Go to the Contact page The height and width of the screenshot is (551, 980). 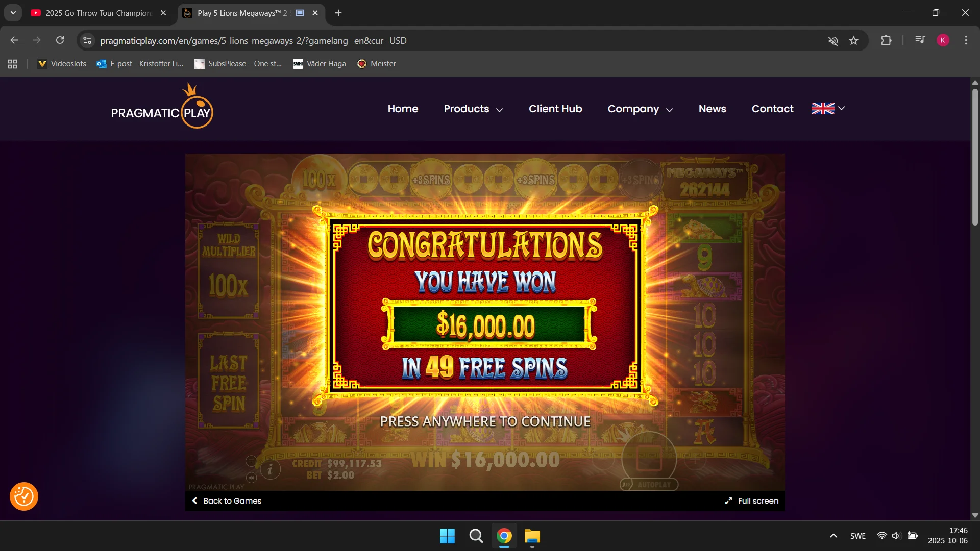(772, 109)
